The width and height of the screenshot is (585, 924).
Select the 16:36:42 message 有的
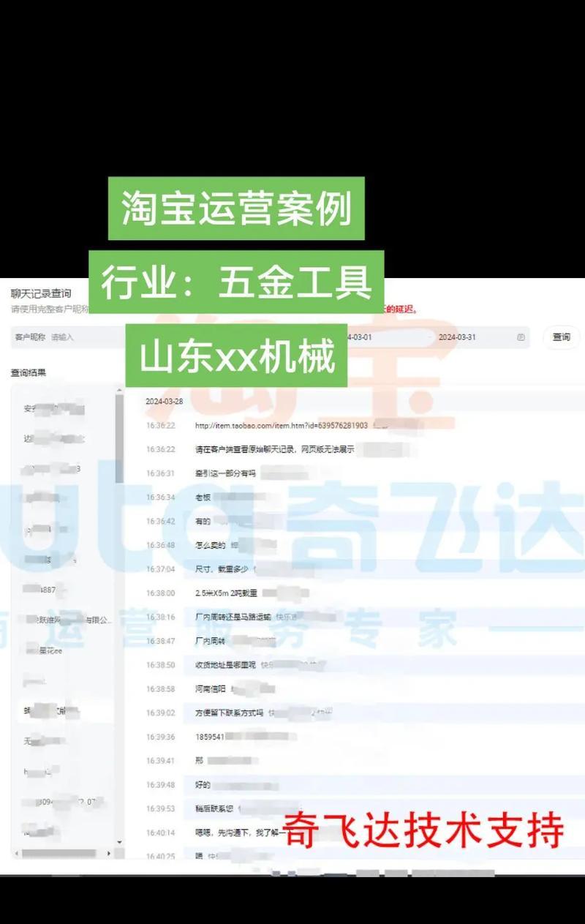pyautogui.click(x=203, y=522)
